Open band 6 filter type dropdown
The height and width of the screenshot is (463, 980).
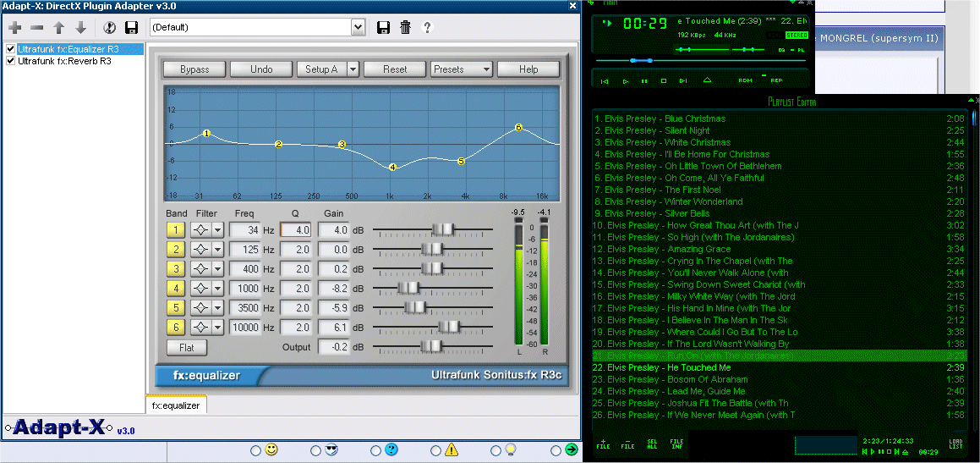(x=216, y=328)
